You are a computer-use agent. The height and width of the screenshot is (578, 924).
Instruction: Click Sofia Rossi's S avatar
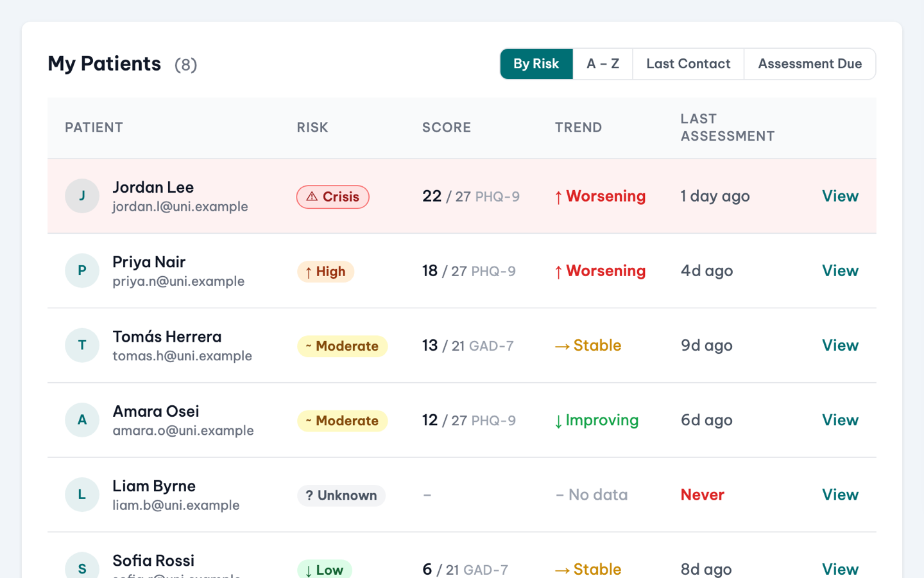click(x=82, y=565)
